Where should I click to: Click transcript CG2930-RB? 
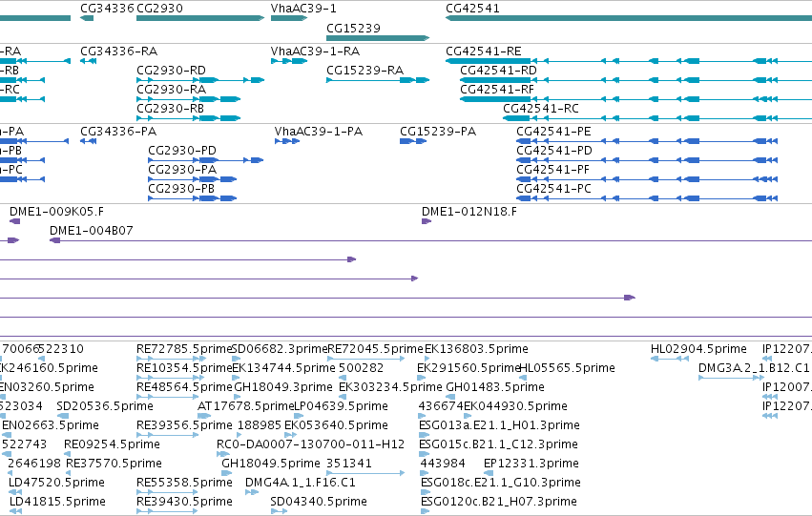point(171,109)
